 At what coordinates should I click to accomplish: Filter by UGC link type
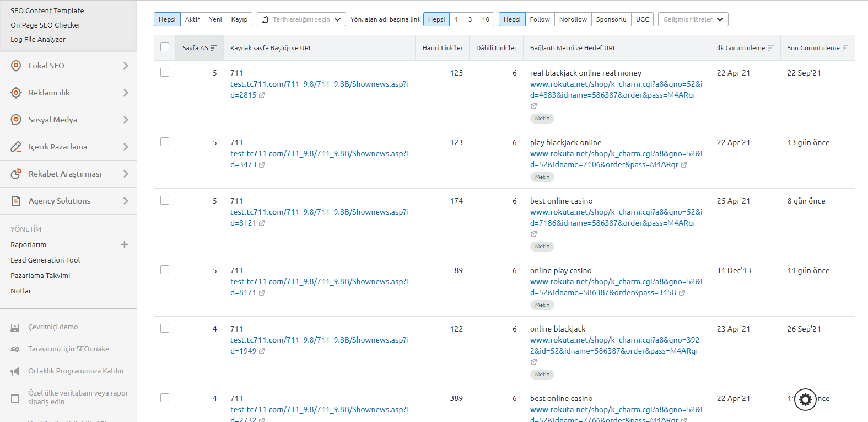click(643, 19)
